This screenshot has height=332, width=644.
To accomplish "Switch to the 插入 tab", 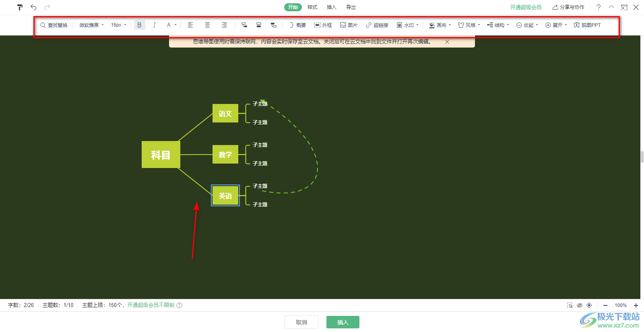I will (331, 7).
